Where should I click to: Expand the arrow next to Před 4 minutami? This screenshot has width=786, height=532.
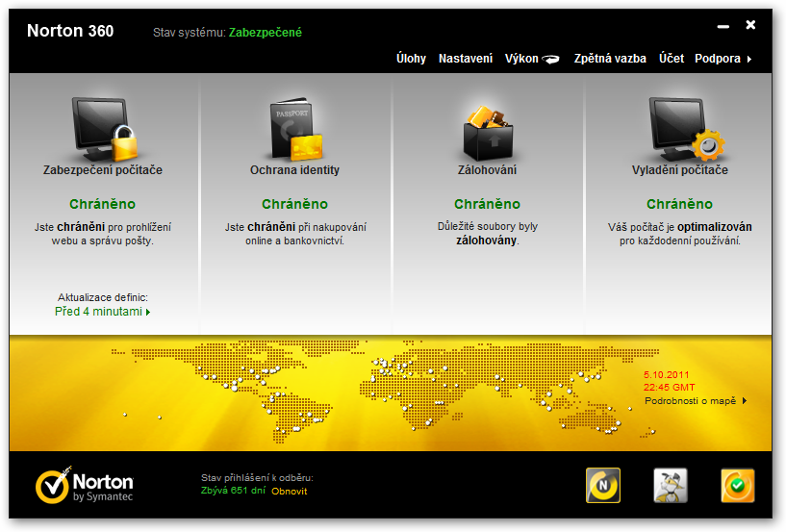coord(148,312)
